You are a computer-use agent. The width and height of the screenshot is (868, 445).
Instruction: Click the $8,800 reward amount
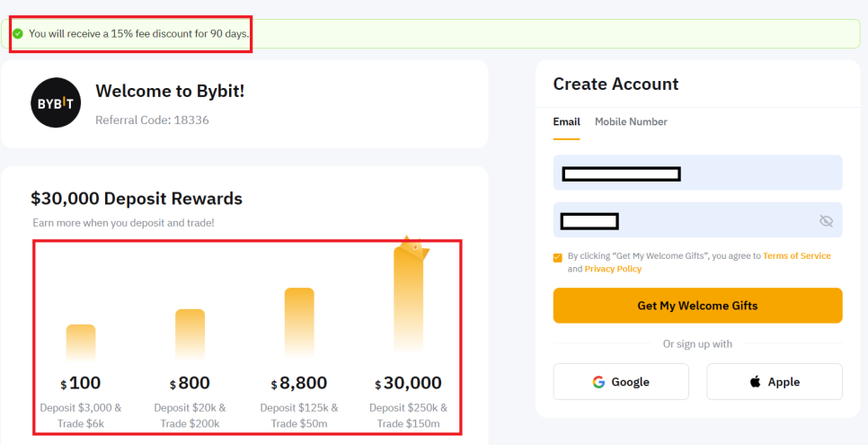(x=299, y=383)
